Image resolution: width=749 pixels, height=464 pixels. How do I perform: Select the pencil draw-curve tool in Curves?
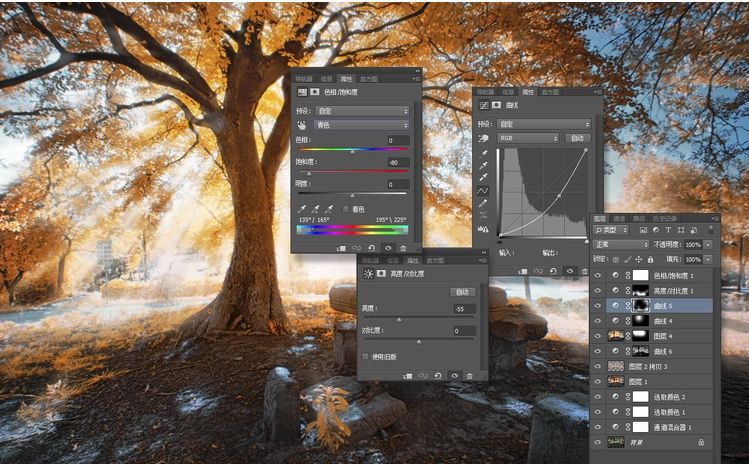(484, 202)
